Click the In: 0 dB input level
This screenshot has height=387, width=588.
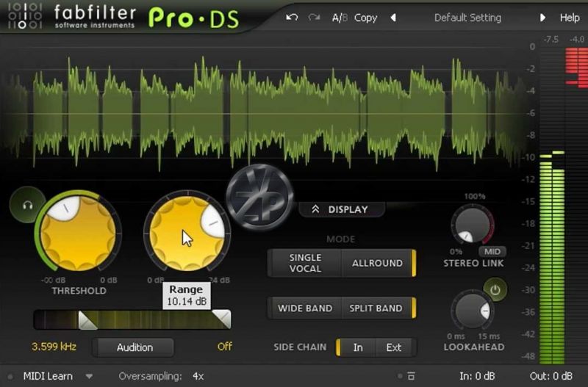tap(477, 376)
